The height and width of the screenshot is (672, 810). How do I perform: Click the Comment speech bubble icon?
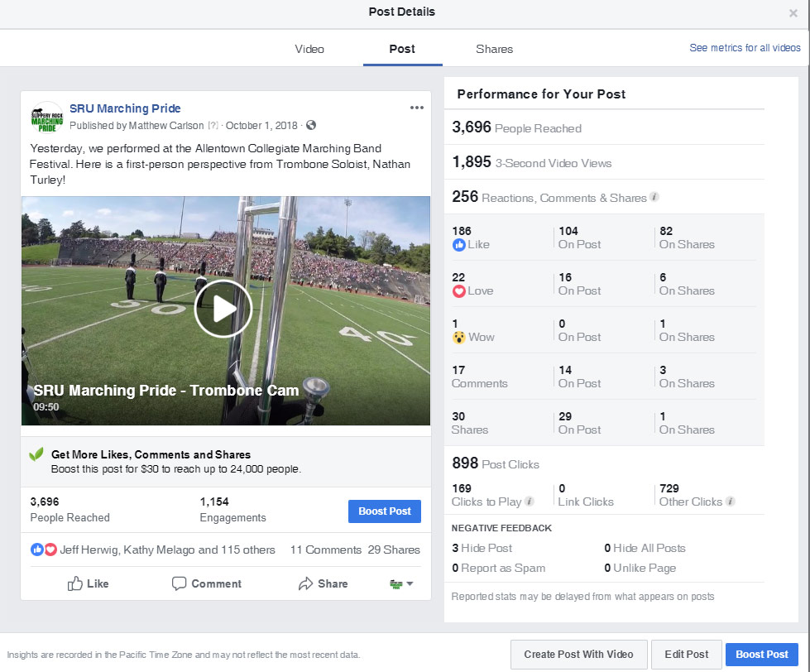pyautogui.click(x=179, y=583)
